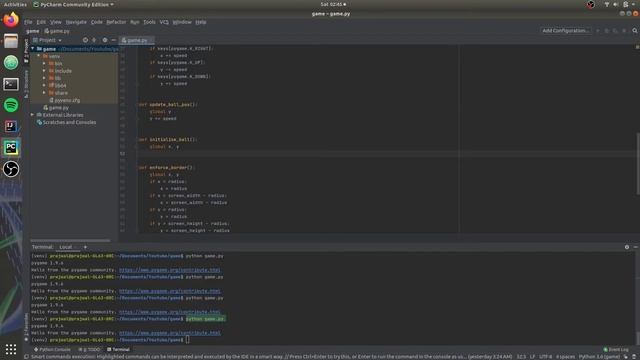
Task: Expand the lib64 folder
Action: 44,85
